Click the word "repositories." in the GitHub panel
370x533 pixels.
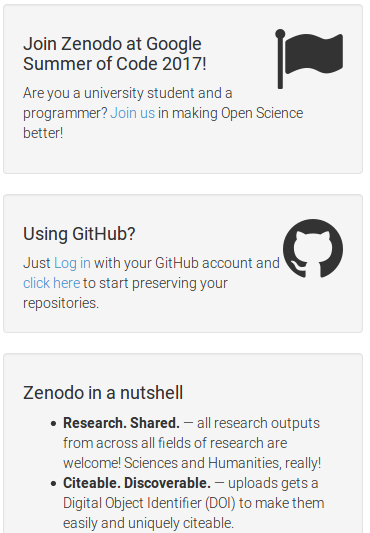click(61, 303)
